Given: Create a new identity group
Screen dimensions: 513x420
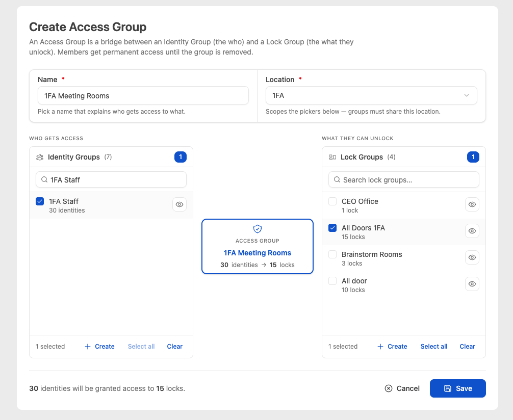Looking at the screenshot, I should pyautogui.click(x=100, y=347).
